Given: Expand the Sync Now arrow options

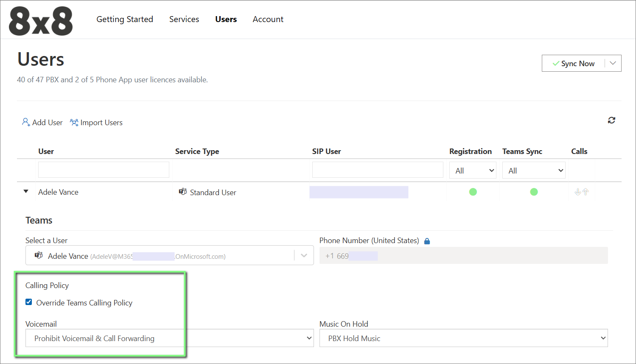Looking at the screenshot, I should pyautogui.click(x=613, y=63).
